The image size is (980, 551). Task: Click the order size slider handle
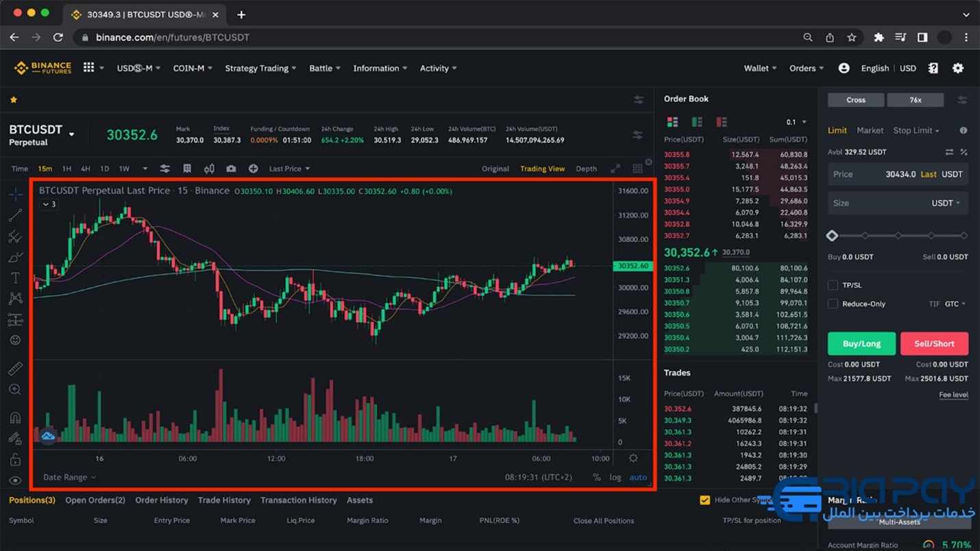pyautogui.click(x=832, y=236)
